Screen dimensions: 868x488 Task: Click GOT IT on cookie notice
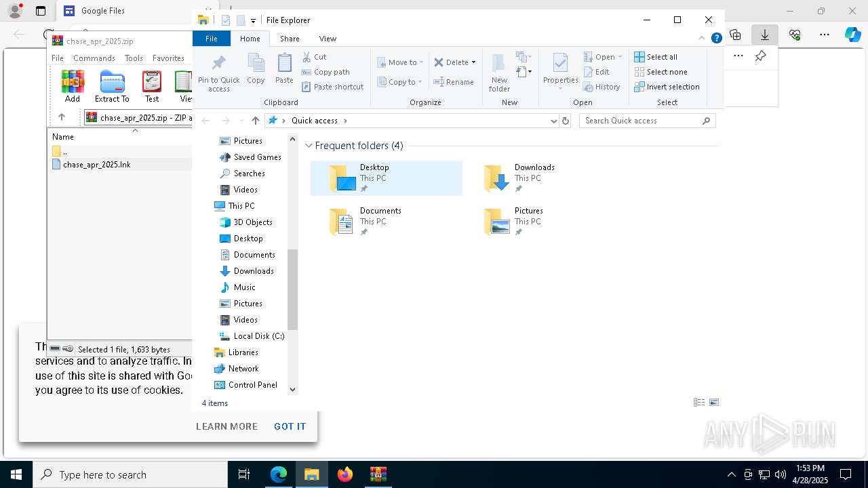click(x=290, y=426)
